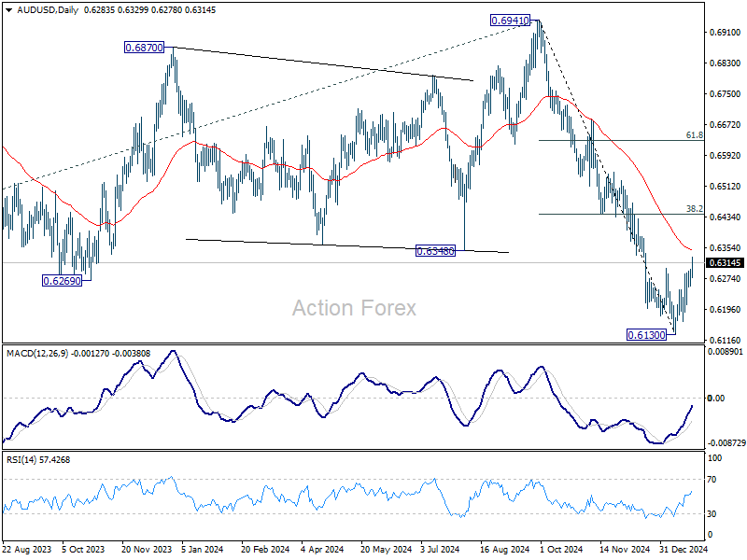The height and width of the screenshot is (560, 747).
Task: Click the 0.66720 price axis value
Action: click(x=726, y=125)
